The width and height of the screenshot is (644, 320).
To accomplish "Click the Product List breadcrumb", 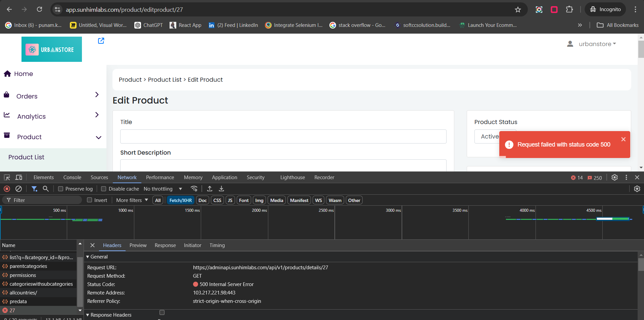I will click(165, 80).
